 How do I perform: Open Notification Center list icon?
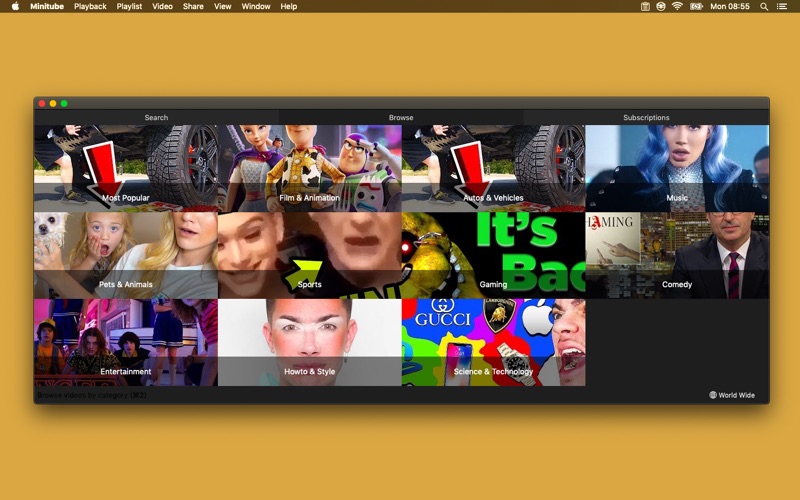[784, 6]
